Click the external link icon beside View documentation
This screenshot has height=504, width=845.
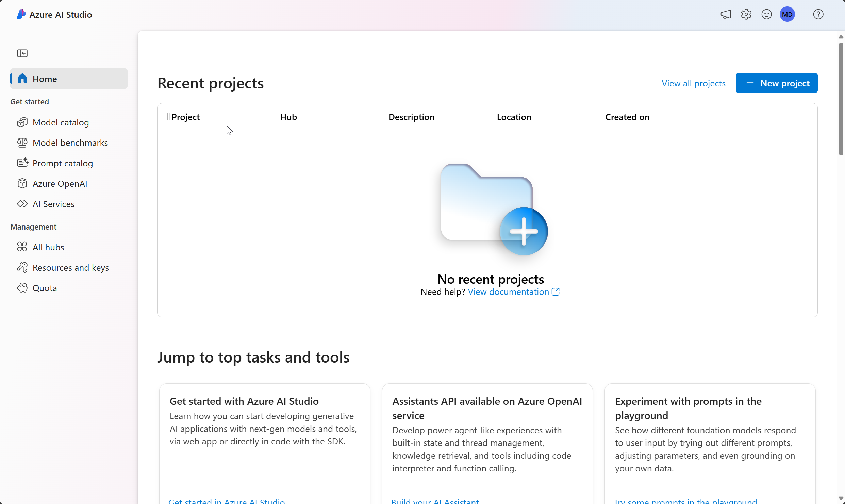click(x=556, y=292)
